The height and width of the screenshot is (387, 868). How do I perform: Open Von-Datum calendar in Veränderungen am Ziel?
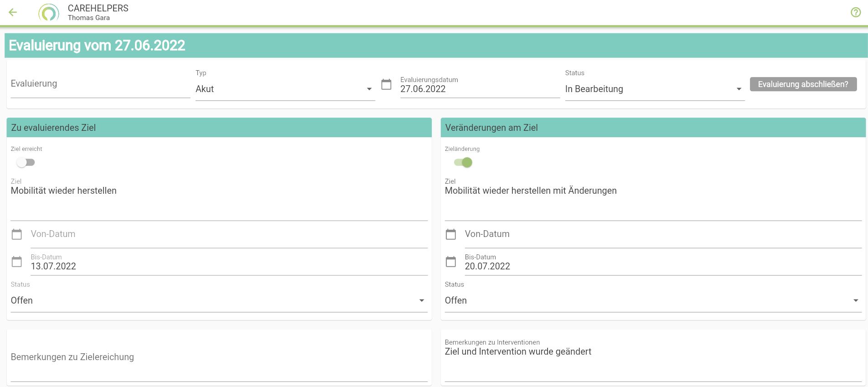tap(451, 234)
